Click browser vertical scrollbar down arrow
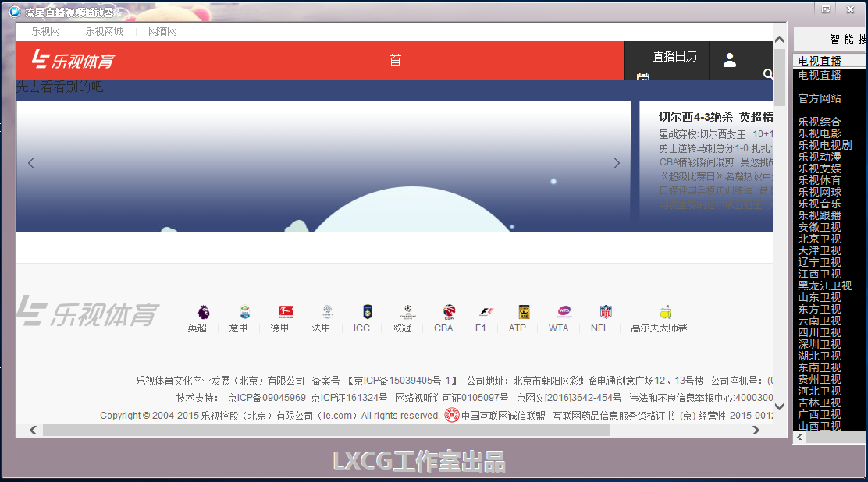 (780, 407)
